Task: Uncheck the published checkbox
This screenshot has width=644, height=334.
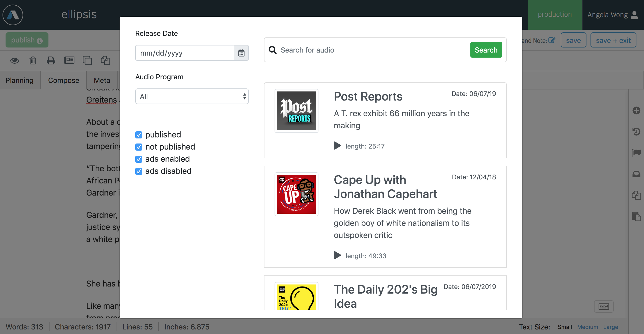Action: [x=139, y=135]
